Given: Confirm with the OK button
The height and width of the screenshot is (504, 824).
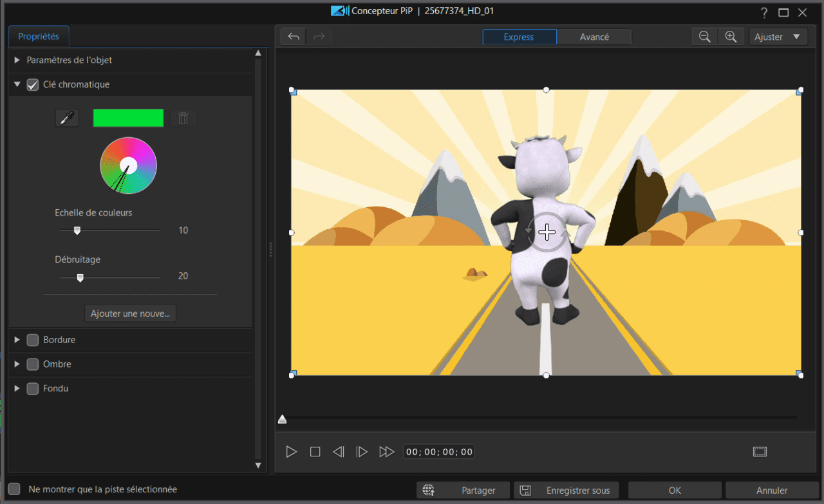Looking at the screenshot, I should 675,490.
